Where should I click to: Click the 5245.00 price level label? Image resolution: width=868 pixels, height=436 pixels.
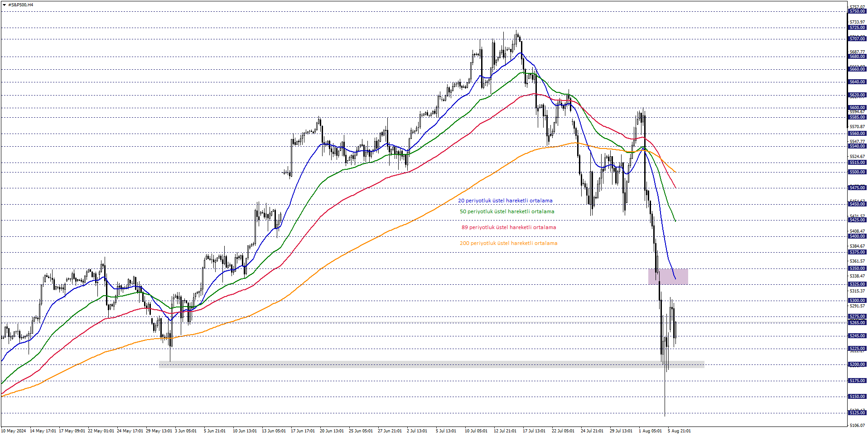point(857,336)
